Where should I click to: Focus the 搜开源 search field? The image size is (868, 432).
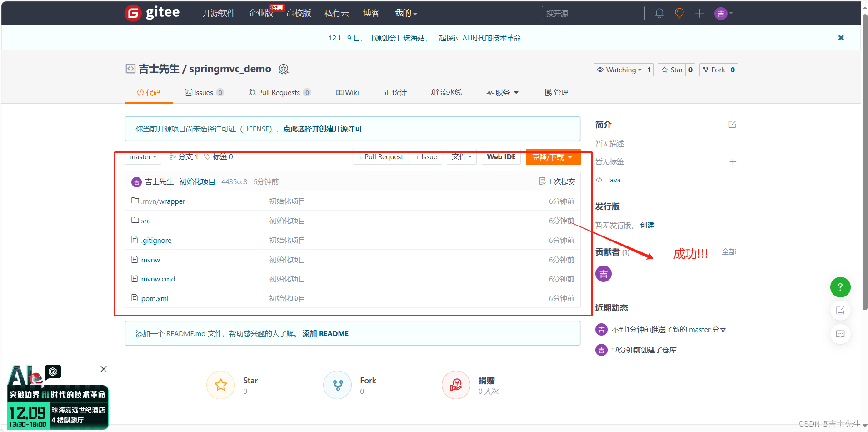click(593, 13)
